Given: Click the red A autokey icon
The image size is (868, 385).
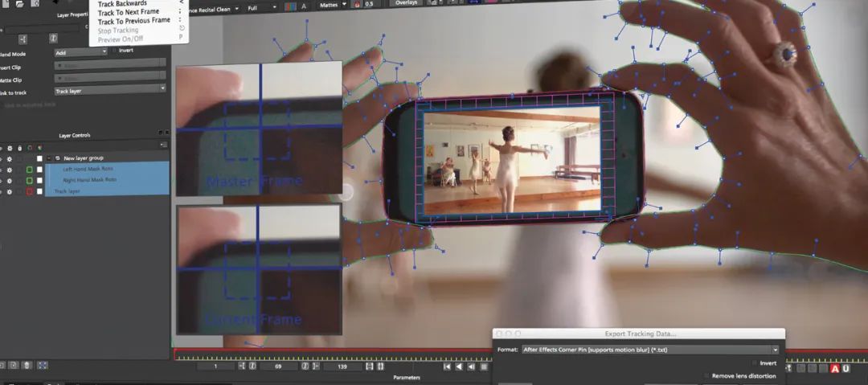Looking at the screenshot, I should [x=835, y=368].
